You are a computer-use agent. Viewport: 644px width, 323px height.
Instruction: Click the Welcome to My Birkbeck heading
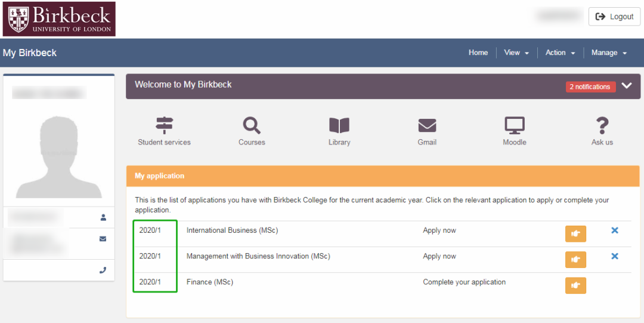click(183, 84)
